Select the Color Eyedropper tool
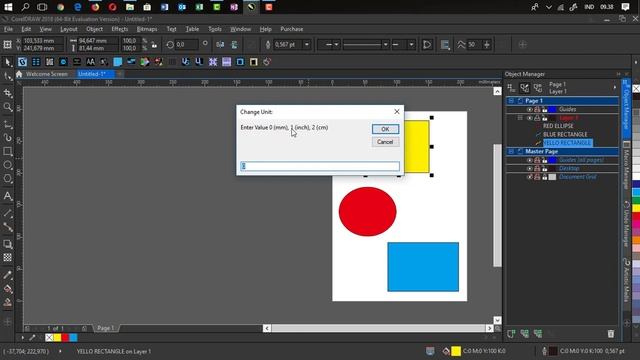Screen dimensions: 640x360 pos(8,275)
